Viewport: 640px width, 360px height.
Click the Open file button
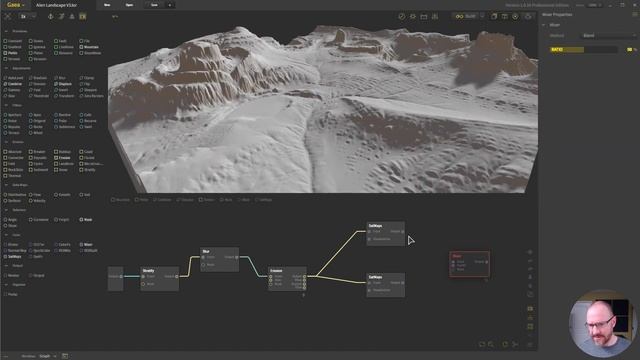(x=129, y=5)
